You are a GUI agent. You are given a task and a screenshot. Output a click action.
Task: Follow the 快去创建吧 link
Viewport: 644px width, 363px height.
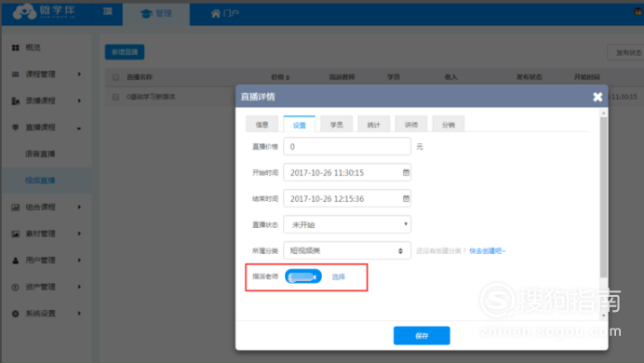(488, 251)
